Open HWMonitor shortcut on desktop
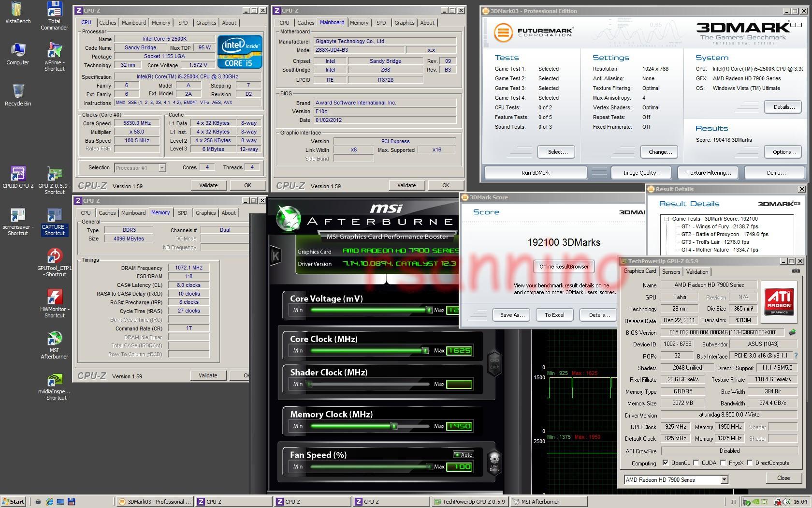The image size is (812, 508). (54, 304)
